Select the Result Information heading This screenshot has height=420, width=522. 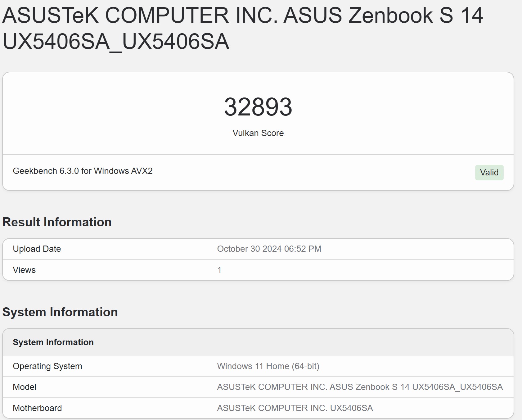pos(57,222)
